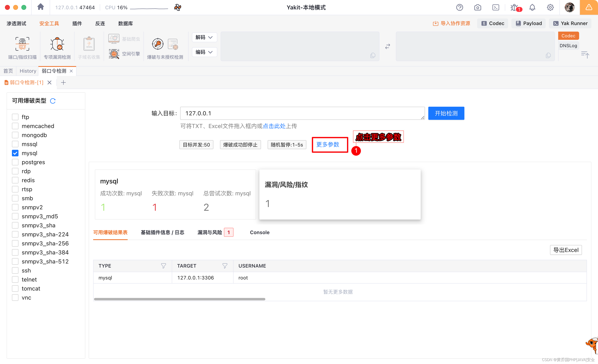The width and height of the screenshot is (598, 364).
Task: Enable the rdp checkbox
Action: click(15, 171)
